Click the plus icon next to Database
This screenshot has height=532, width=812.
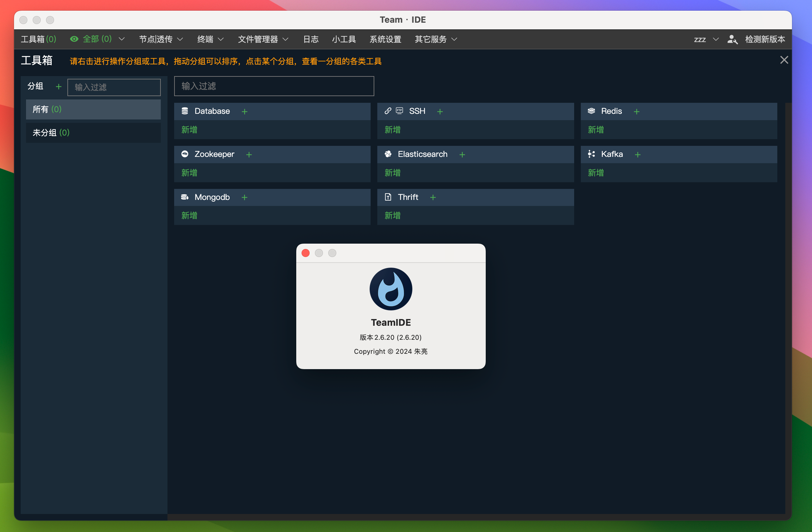point(244,111)
